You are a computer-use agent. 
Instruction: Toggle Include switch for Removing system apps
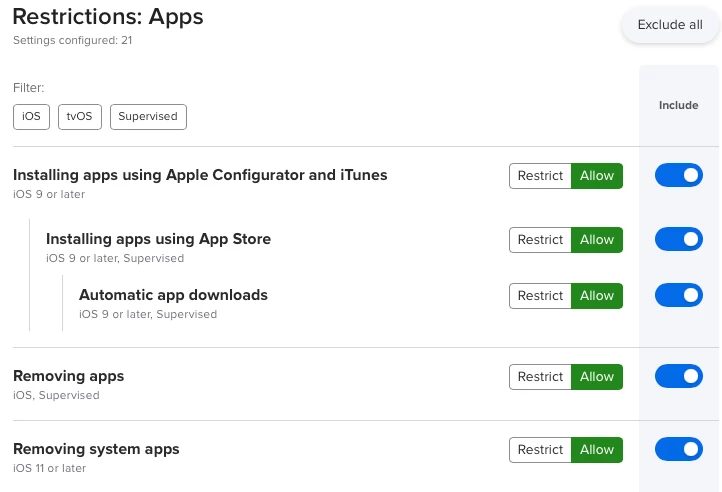679,449
